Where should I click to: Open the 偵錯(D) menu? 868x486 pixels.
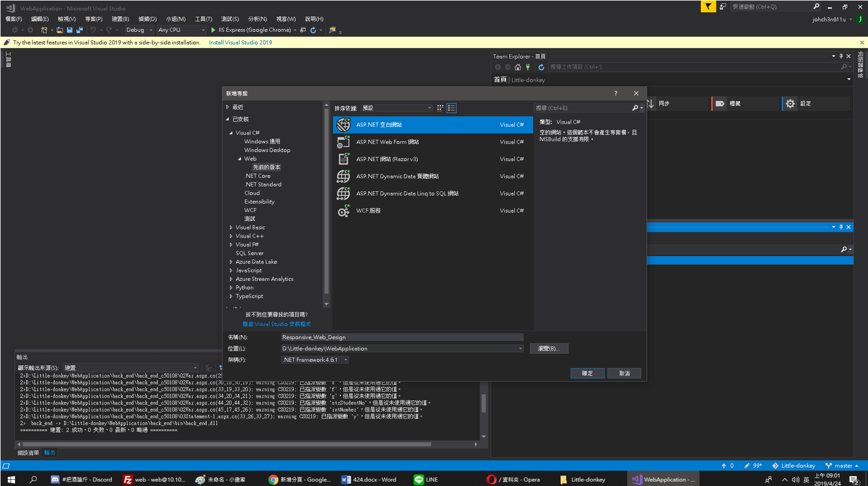(x=148, y=19)
